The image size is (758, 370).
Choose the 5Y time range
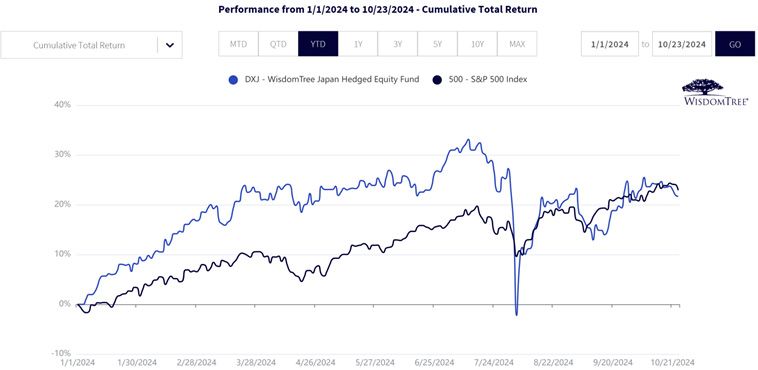click(x=437, y=44)
